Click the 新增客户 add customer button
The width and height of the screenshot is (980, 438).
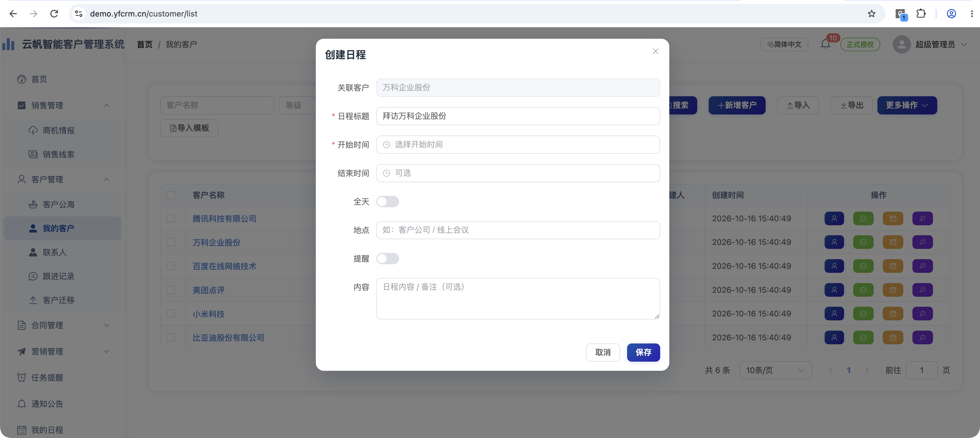737,105
